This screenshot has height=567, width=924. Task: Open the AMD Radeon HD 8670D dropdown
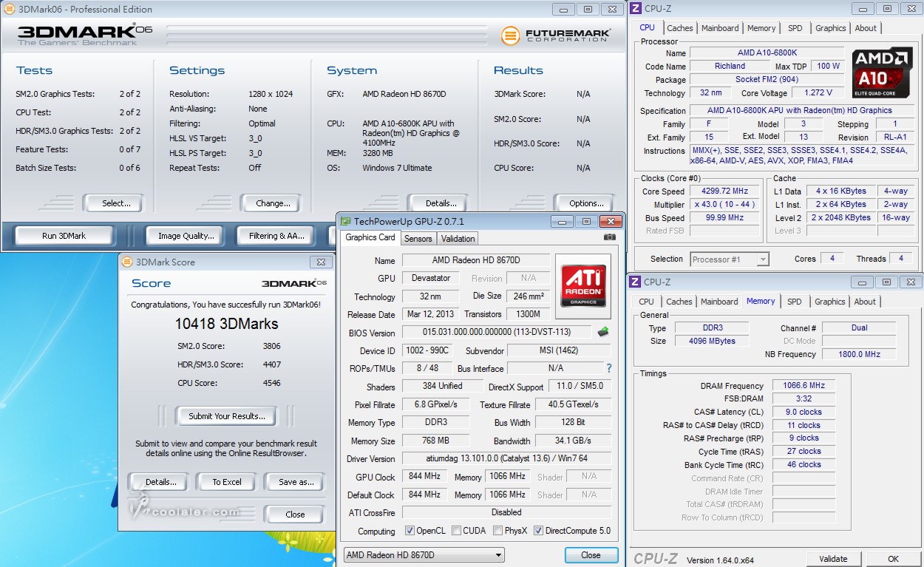tap(424, 555)
